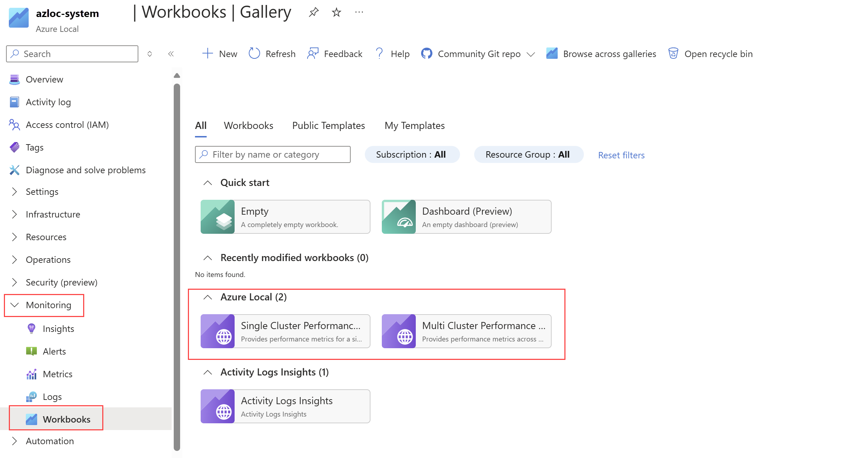Create a workbook with the New button
This screenshot has width=868, height=458.
[x=219, y=53]
